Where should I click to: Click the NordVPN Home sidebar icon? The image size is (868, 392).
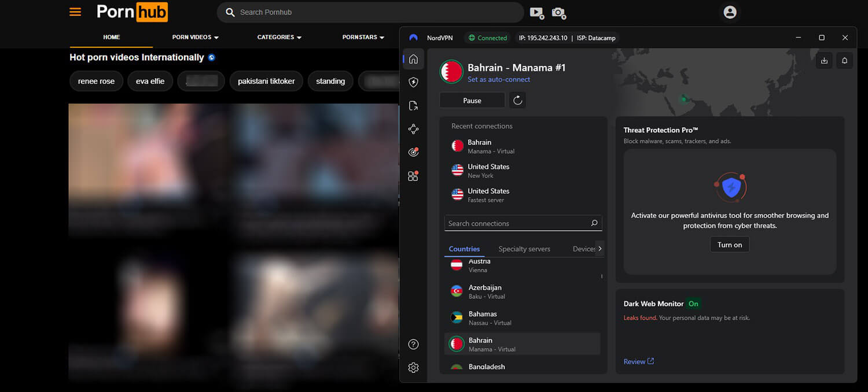[x=413, y=59]
